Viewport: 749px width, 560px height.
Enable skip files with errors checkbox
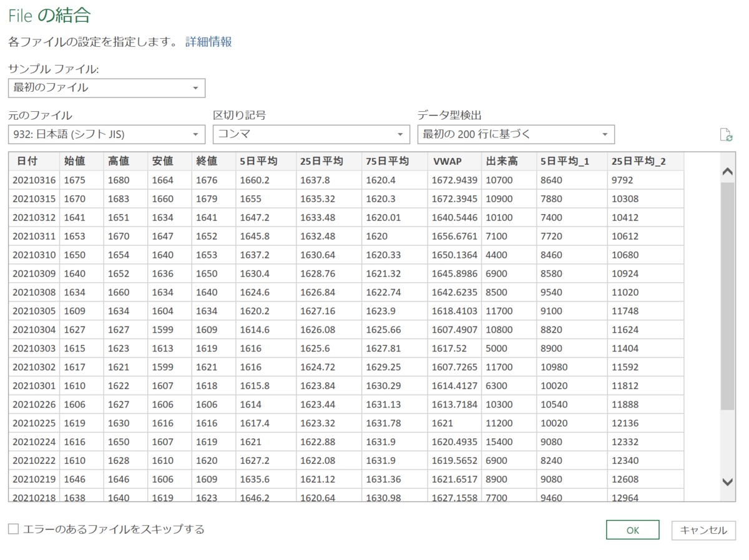[x=13, y=529]
